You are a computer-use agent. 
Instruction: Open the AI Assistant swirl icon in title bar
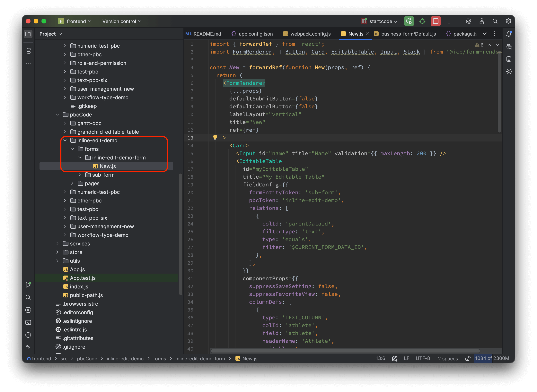tap(468, 21)
